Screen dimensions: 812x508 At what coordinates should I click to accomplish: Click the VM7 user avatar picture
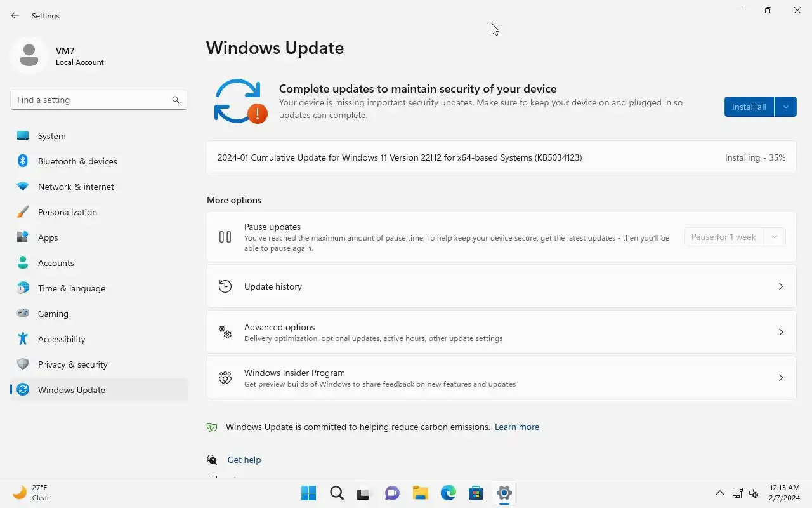coord(29,55)
